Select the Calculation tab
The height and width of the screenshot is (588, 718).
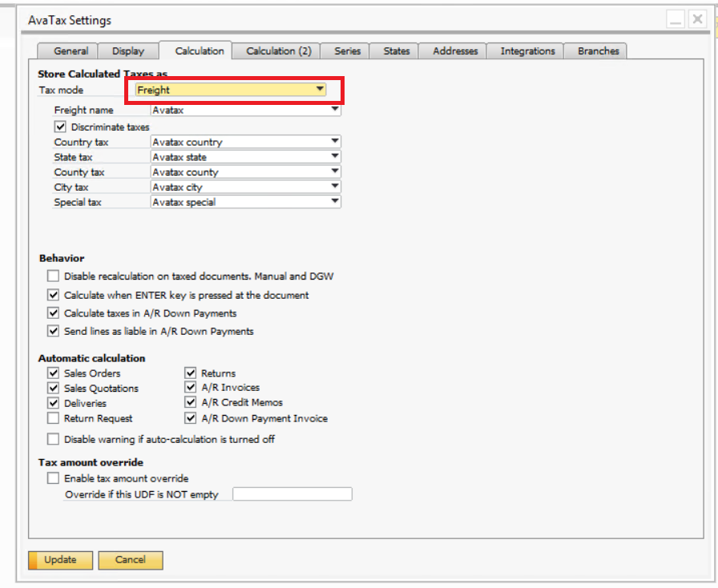click(x=196, y=50)
